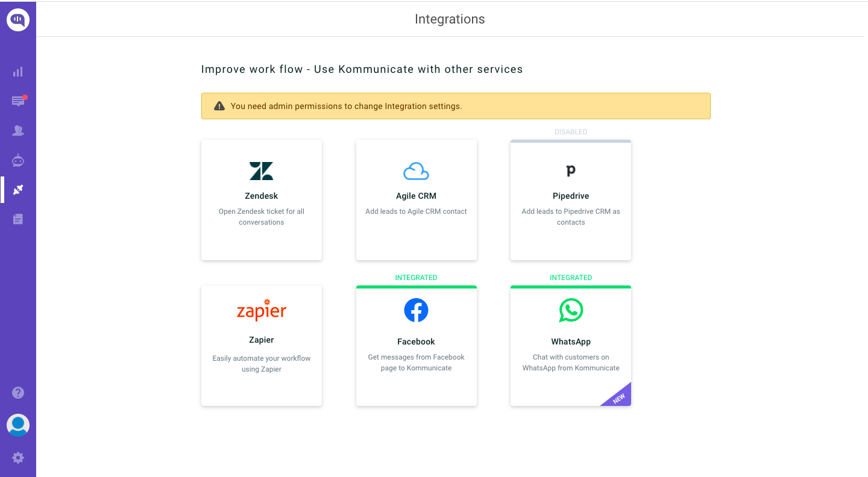This screenshot has height=477, width=868.
Task: Open the users icon in sidebar
Action: click(x=18, y=131)
